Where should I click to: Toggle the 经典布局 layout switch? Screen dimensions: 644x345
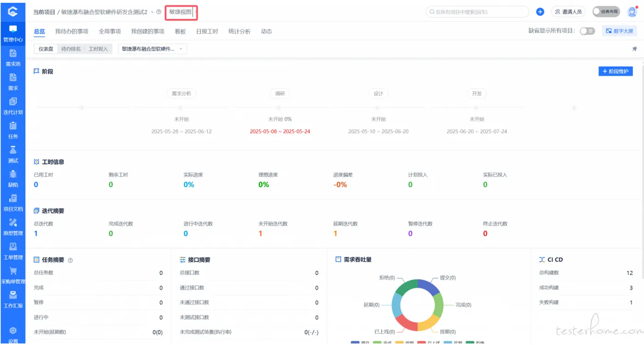click(x=606, y=12)
